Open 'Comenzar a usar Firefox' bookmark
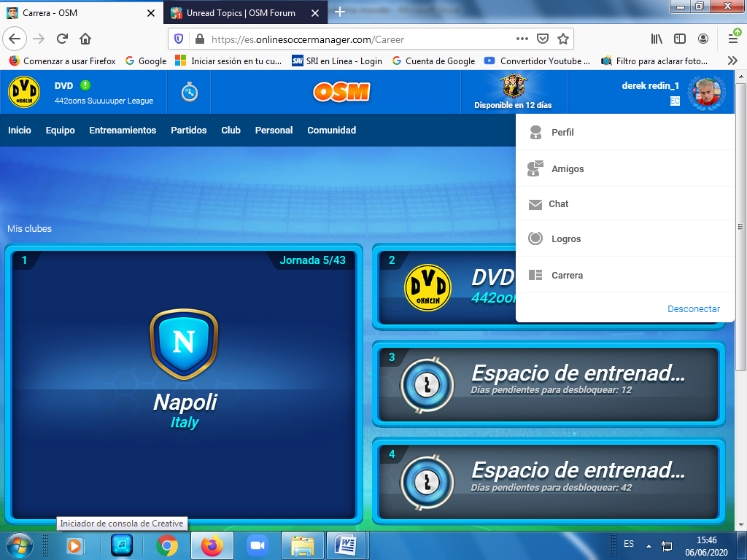 pos(63,61)
